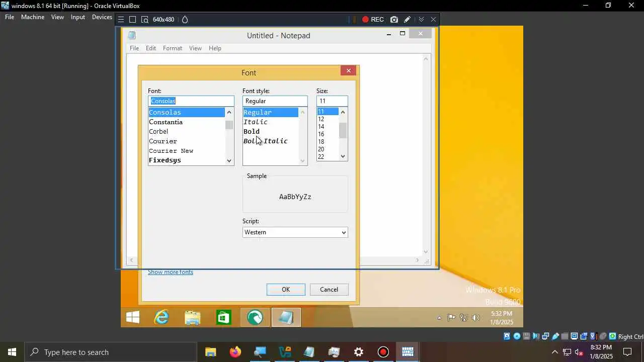Image resolution: width=644 pixels, height=362 pixels.
Task: Close the Font dialog with red X
Action: pyautogui.click(x=348, y=71)
